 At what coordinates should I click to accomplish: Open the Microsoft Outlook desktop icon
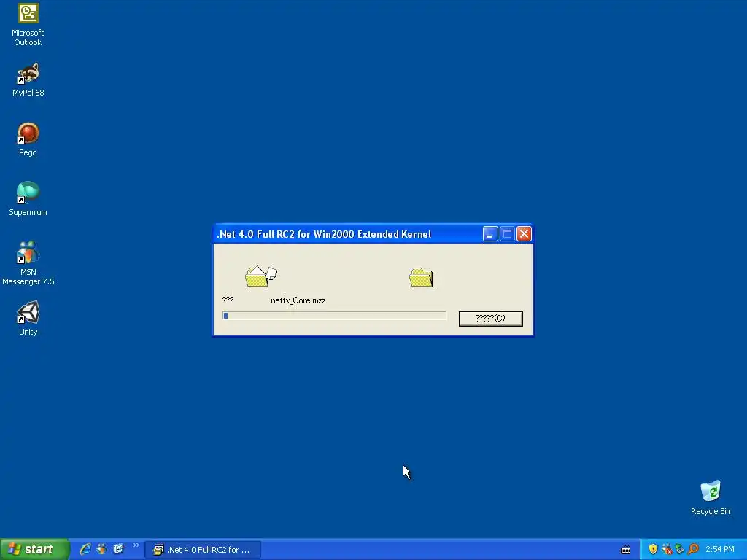(x=28, y=25)
